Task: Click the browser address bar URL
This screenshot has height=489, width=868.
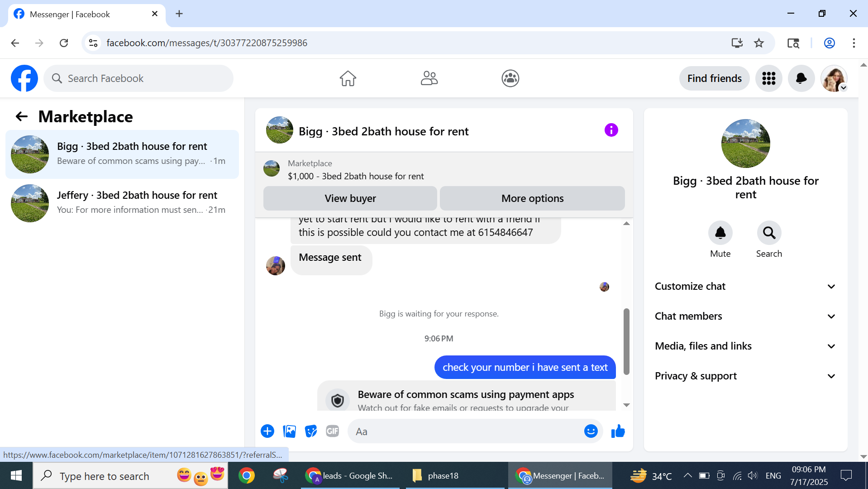Action: tap(207, 43)
